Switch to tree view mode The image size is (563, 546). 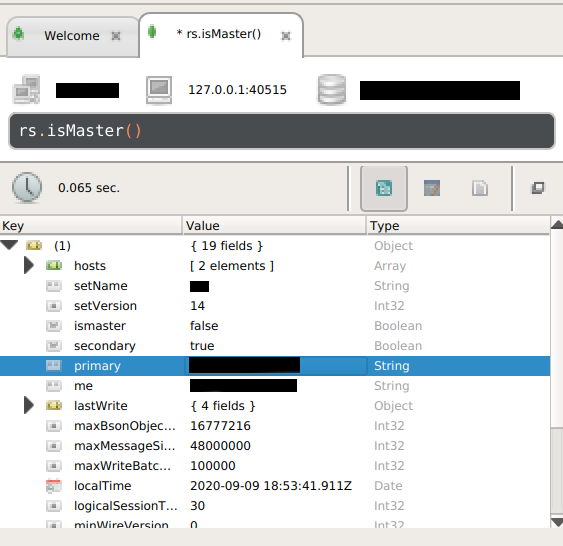click(x=384, y=188)
